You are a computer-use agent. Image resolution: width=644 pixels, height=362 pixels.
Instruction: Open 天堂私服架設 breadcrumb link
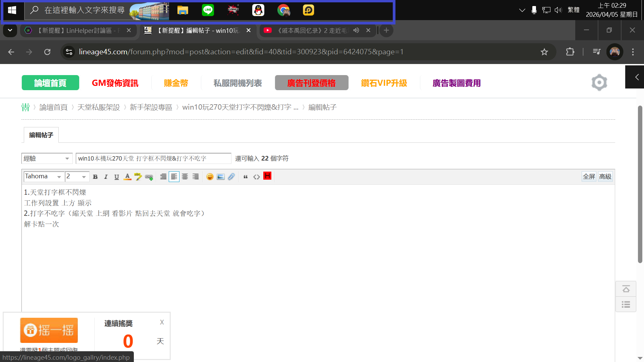pyautogui.click(x=99, y=107)
